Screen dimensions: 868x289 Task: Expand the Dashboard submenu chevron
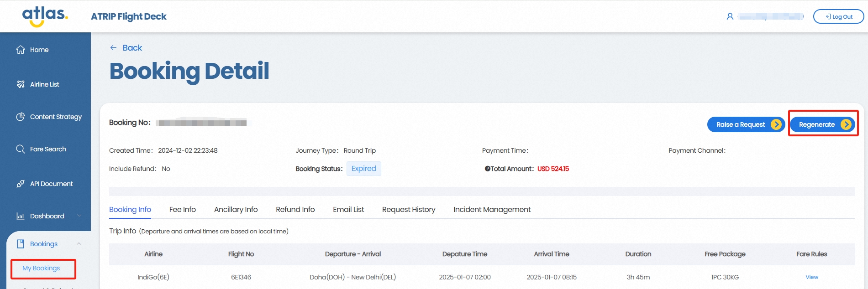pos(79,216)
